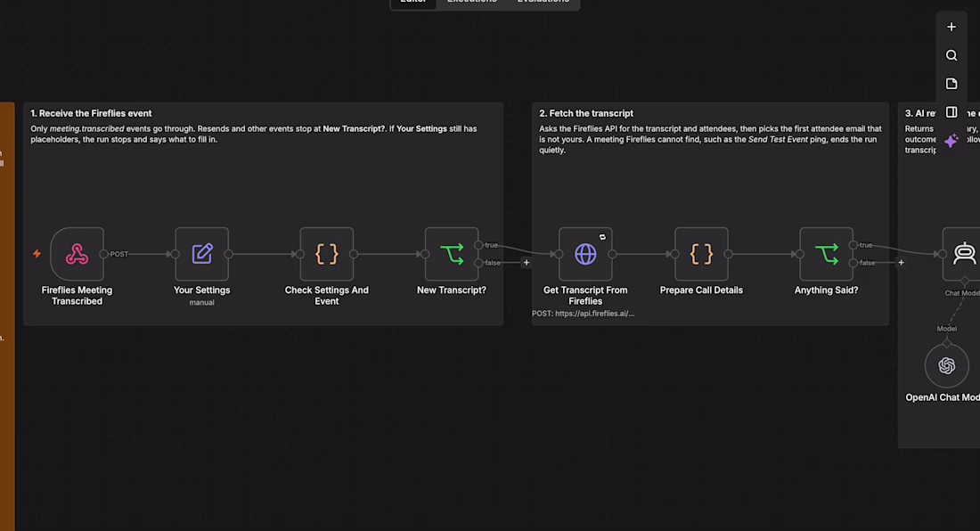Open the Your Settings edit node
Viewport: 980px width, 531px height.
coord(202,254)
